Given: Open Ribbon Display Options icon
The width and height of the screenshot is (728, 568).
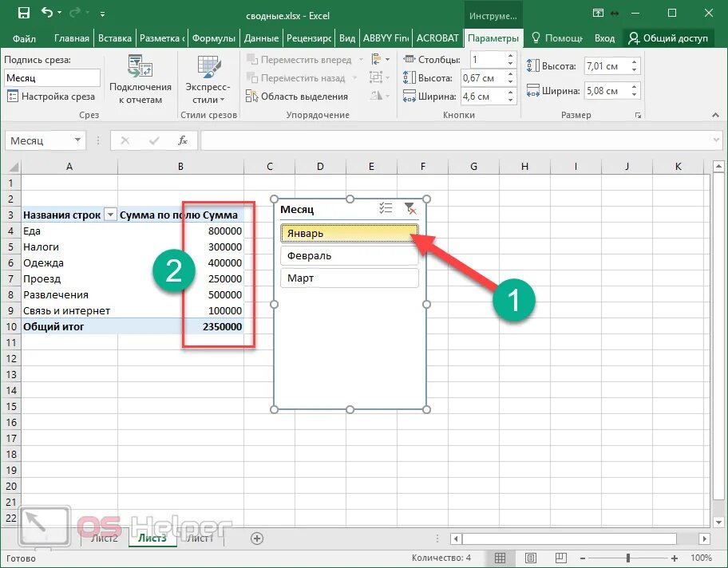Looking at the screenshot, I should tap(598, 14).
